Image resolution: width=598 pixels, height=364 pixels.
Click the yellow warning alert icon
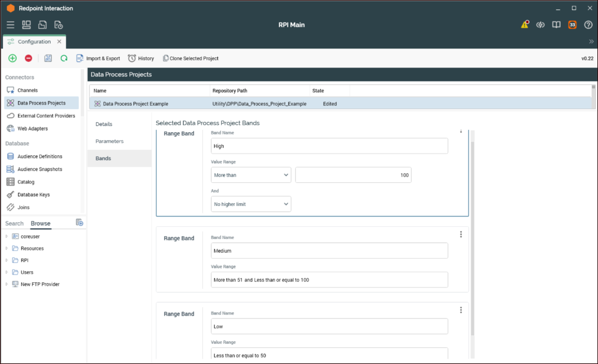click(525, 25)
